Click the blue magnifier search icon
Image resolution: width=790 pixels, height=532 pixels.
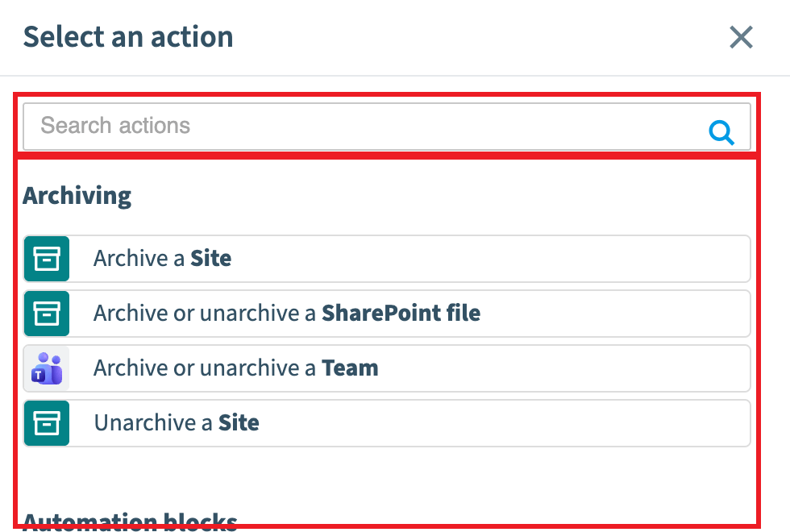point(721,132)
